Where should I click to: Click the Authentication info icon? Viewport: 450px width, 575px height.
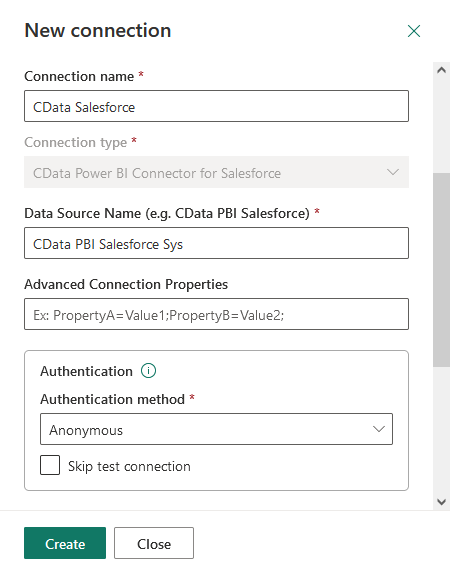149,371
